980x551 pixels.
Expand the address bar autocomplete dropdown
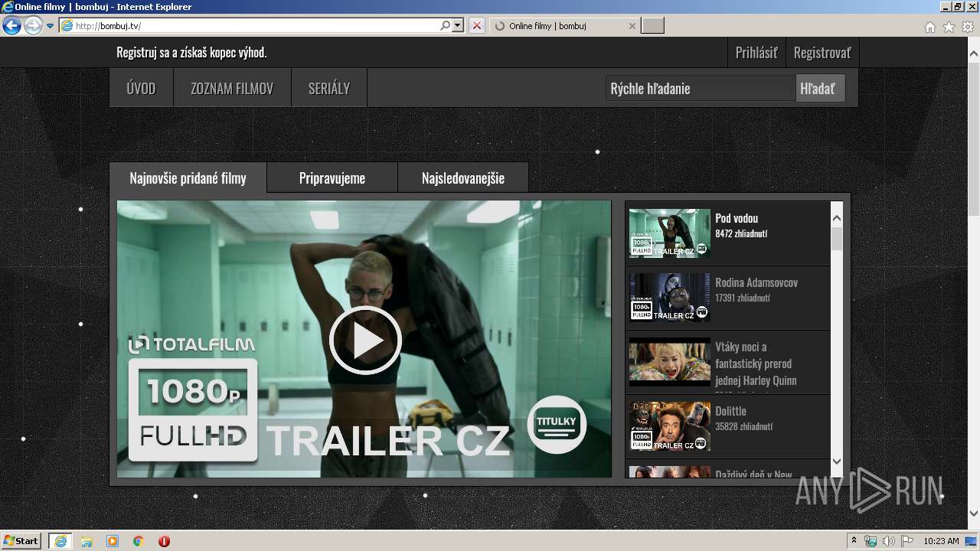coord(458,26)
